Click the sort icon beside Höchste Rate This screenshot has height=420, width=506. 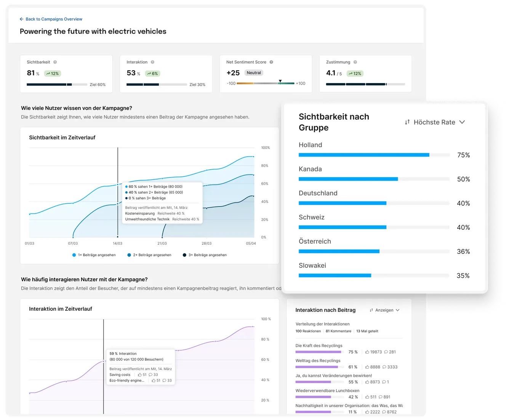point(407,122)
